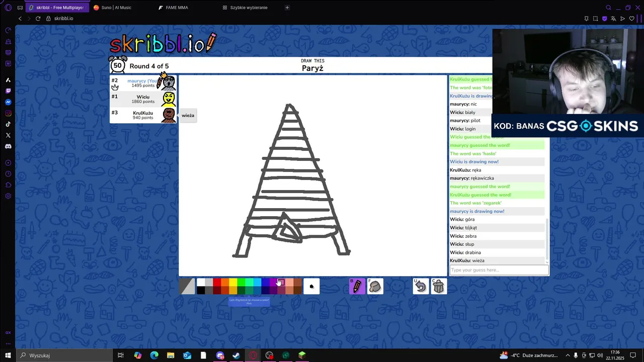The height and width of the screenshot is (362, 644).
Task: Click the round timer clock
Action: point(118,65)
